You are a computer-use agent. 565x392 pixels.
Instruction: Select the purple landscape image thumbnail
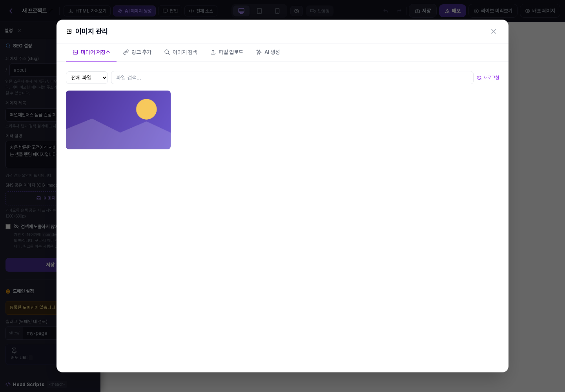(118, 120)
